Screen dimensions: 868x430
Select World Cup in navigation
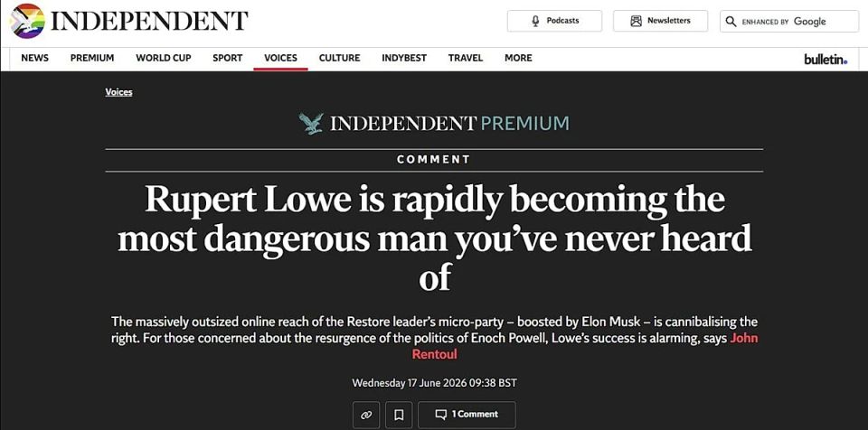[x=164, y=58]
